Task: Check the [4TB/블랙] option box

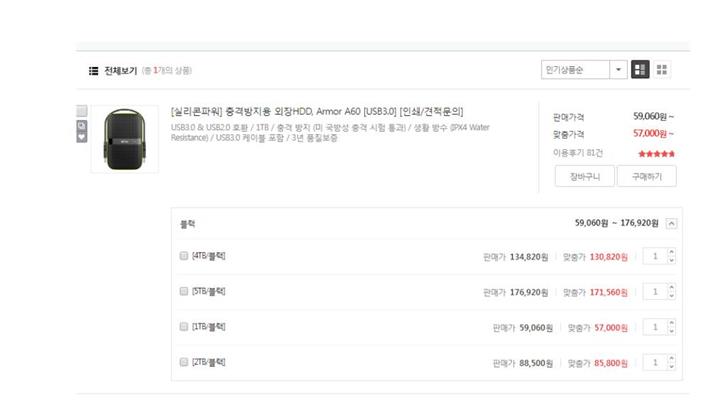Action: (184, 255)
